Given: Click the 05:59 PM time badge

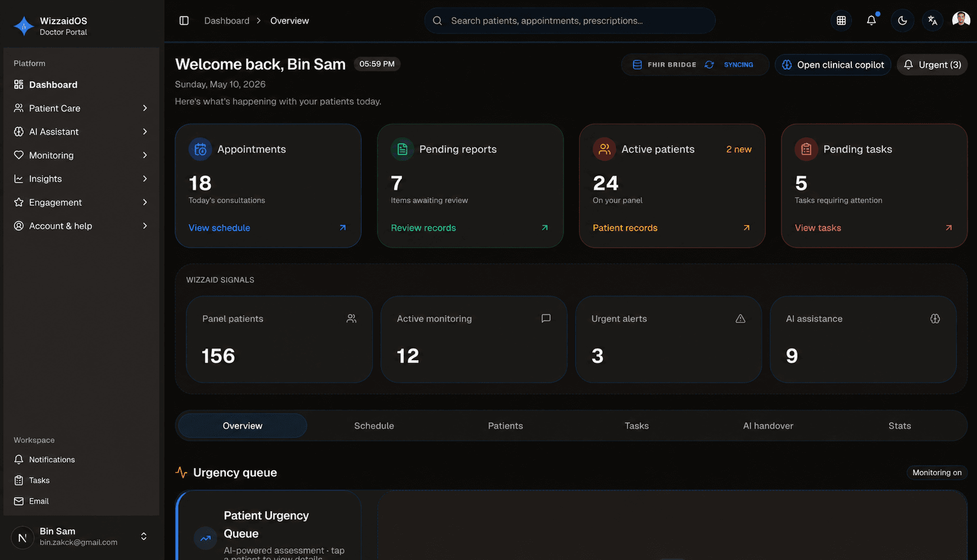Looking at the screenshot, I should tap(377, 64).
